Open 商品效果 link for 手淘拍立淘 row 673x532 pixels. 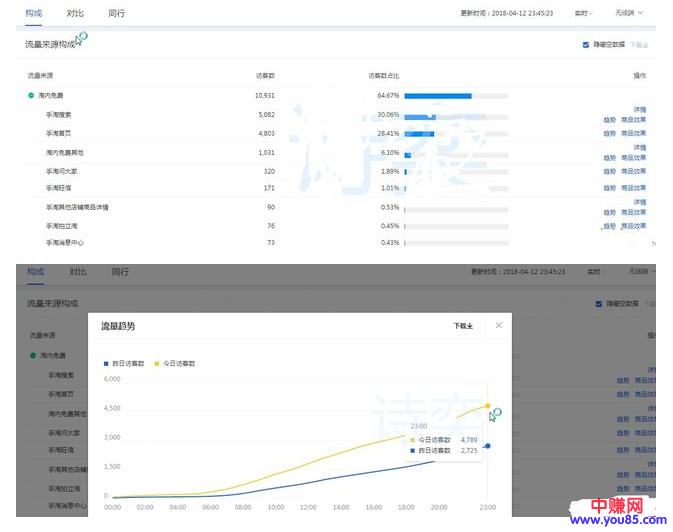tap(633, 226)
